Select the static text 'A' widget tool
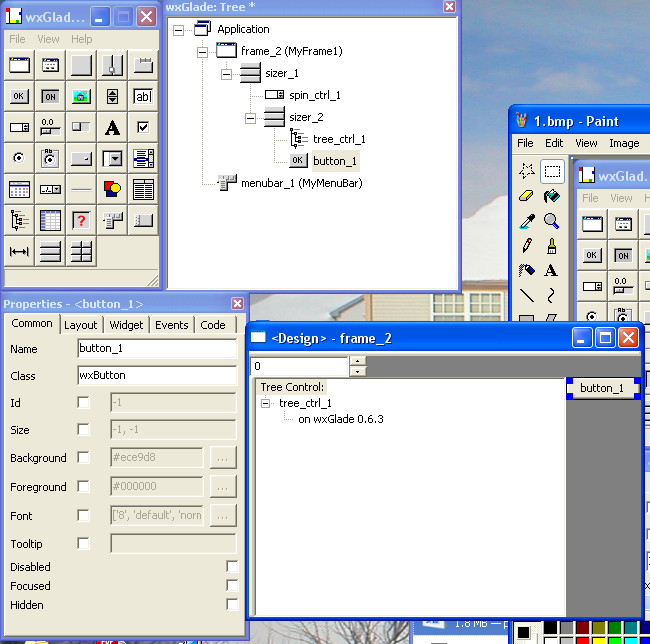 [112, 128]
